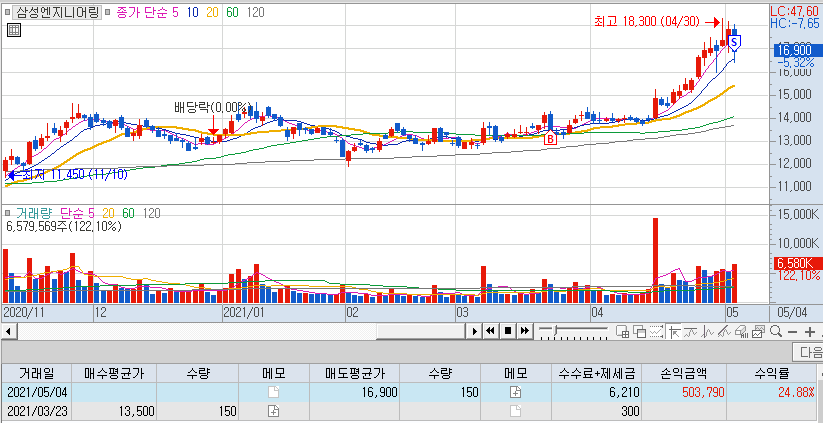The height and width of the screenshot is (423, 823).
Task: Click the table grid icon under the stock name
Action: tap(14, 30)
